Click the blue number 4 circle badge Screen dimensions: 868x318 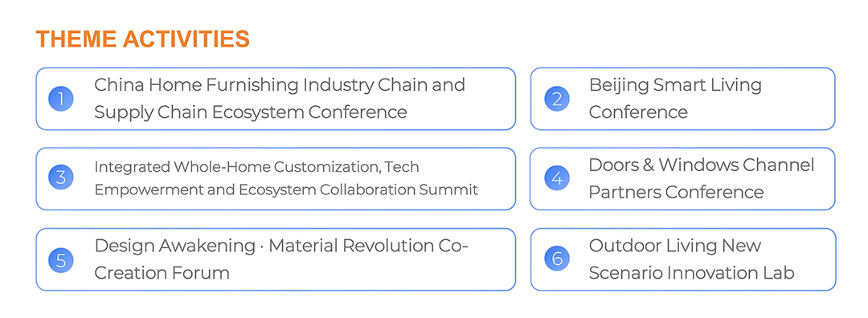click(557, 178)
